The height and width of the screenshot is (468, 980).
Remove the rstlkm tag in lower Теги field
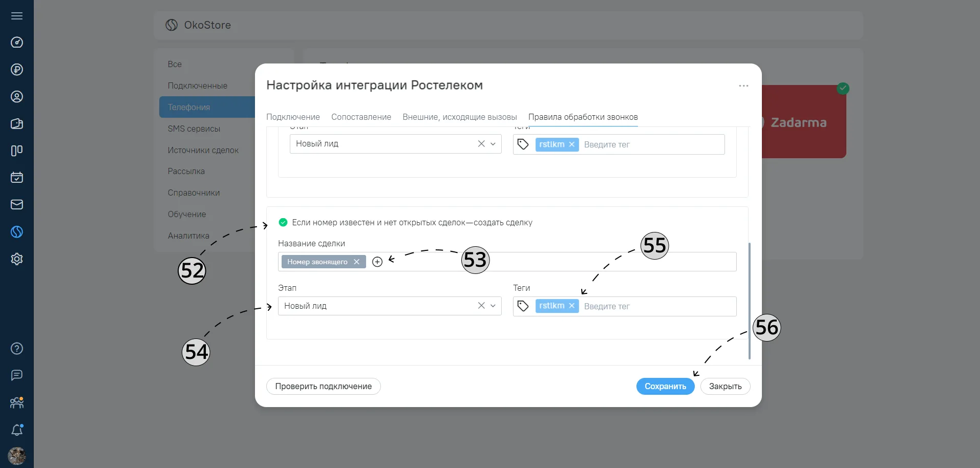pyautogui.click(x=572, y=306)
